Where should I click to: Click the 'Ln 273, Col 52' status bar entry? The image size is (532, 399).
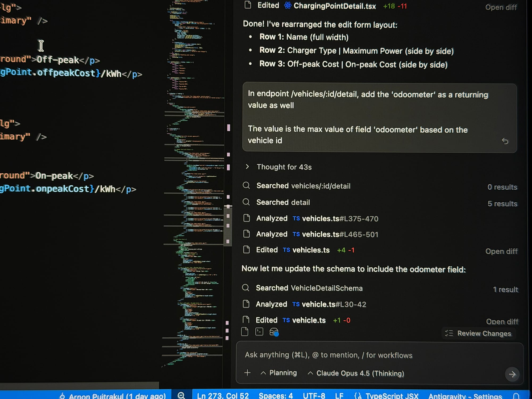[x=223, y=396]
